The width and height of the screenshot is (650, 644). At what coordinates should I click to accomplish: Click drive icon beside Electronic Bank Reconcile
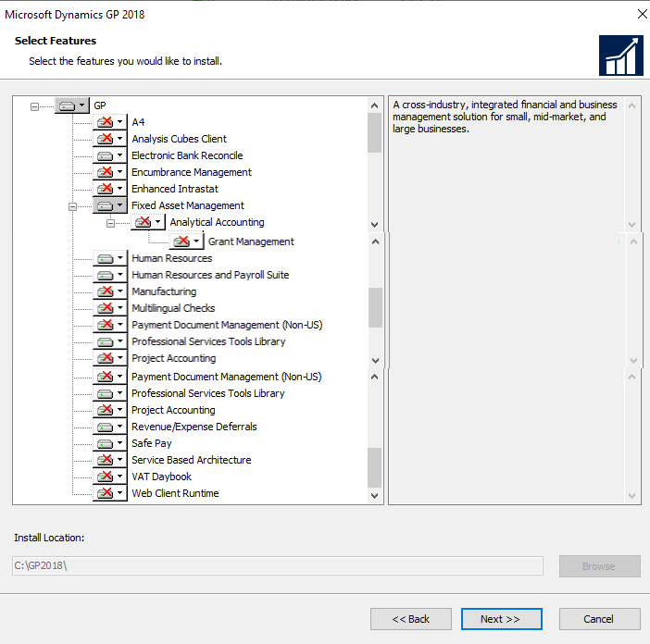pos(106,155)
